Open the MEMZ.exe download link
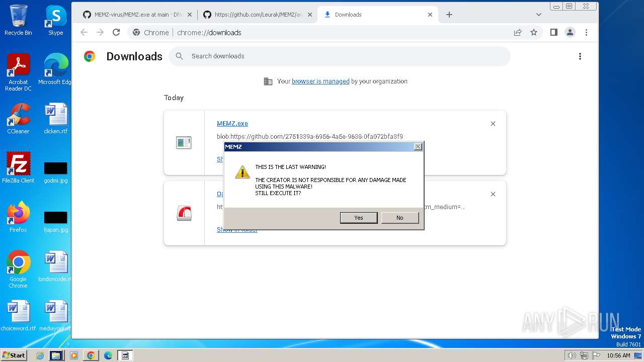644x362 pixels. pos(232,124)
